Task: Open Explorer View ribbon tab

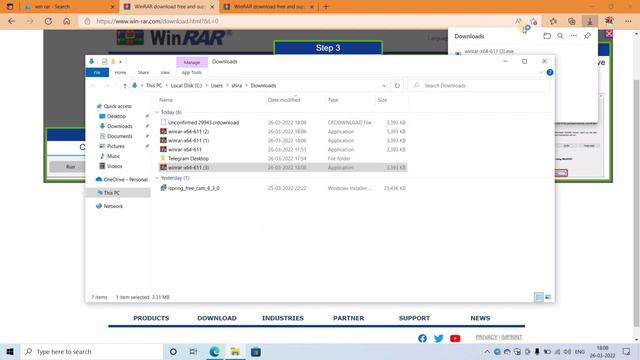Action: pyautogui.click(x=165, y=73)
